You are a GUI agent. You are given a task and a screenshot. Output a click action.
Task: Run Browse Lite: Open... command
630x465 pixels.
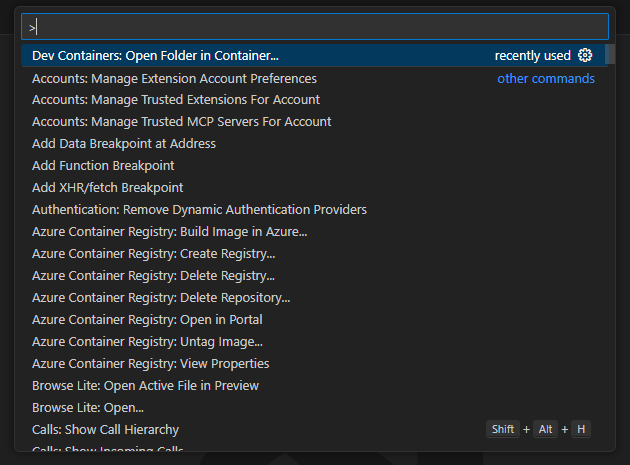313,408
